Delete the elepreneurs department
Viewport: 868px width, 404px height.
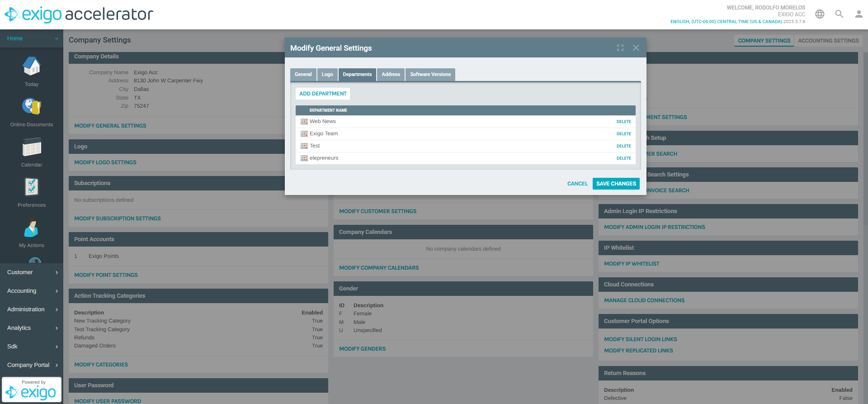click(624, 158)
